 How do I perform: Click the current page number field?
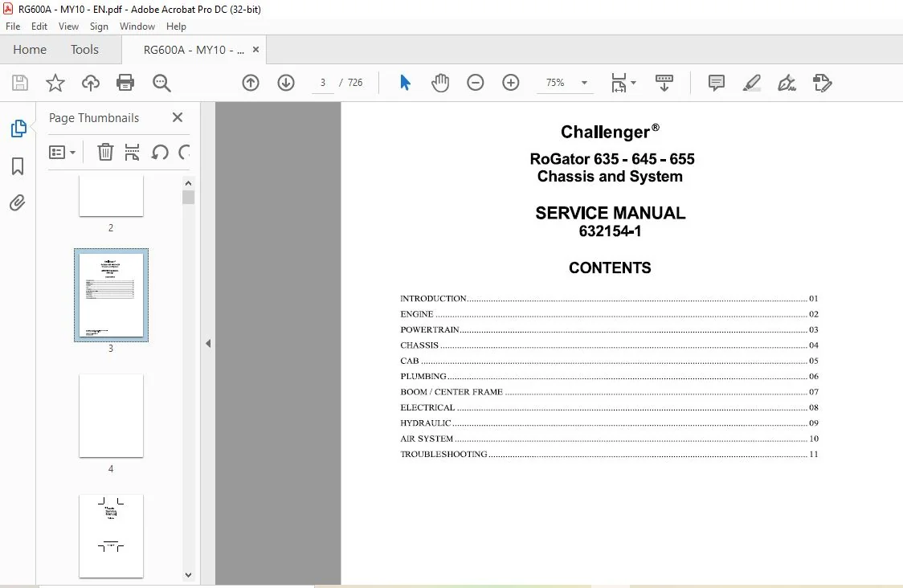(323, 83)
